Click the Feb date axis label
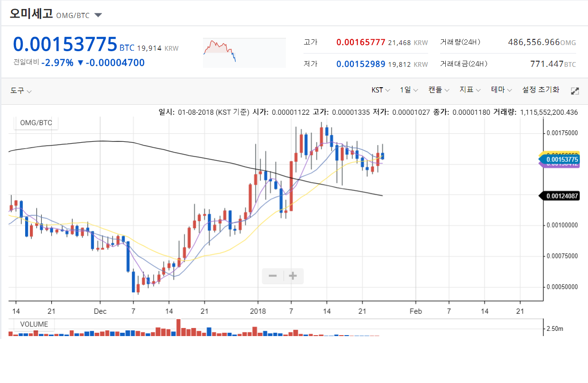 [x=416, y=311]
